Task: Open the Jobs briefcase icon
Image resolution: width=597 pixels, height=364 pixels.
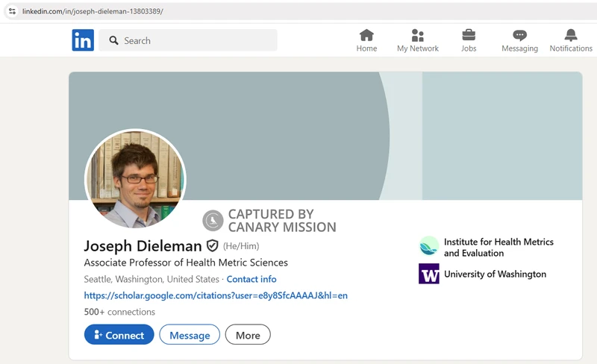Action: (x=469, y=35)
